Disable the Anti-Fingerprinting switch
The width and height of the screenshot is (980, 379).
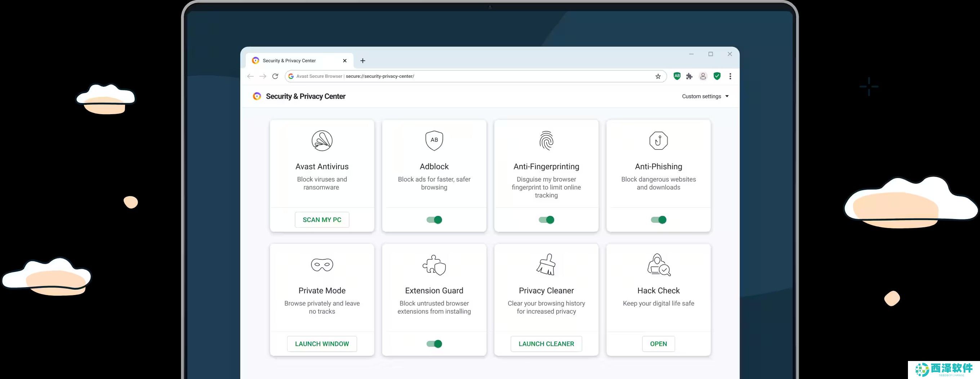(x=546, y=220)
